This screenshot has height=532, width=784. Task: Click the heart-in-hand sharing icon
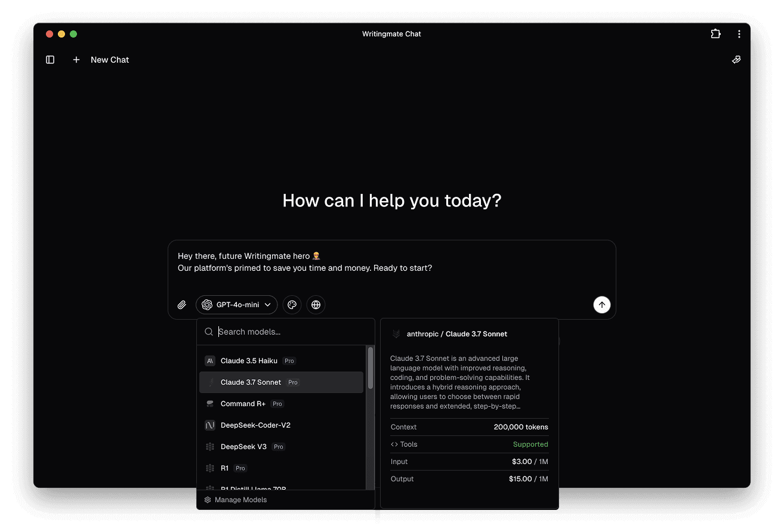[736, 59]
